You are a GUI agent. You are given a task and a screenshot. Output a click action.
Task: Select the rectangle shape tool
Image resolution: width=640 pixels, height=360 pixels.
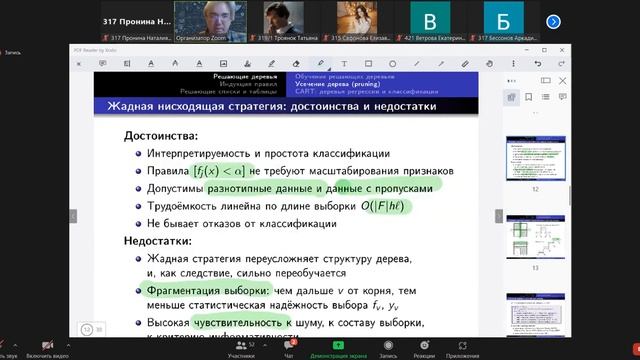[368, 64]
